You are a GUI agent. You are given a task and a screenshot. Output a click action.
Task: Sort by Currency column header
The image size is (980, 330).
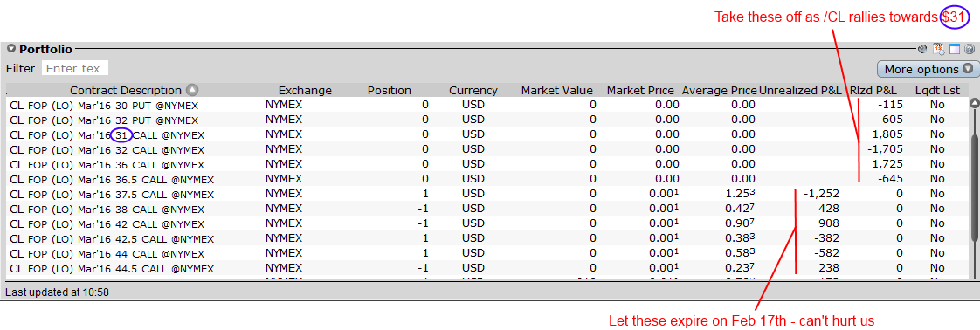(473, 90)
